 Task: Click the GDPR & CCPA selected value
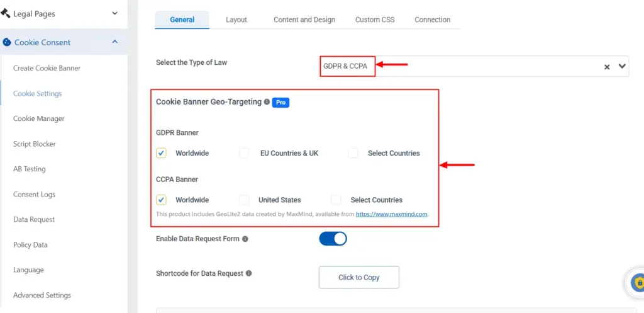coord(345,65)
